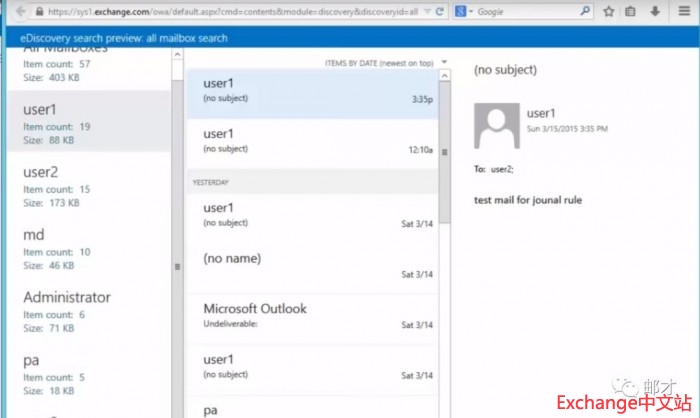The image size is (700, 418).
Task: Bookmark this page with the star icon
Action: coord(609,11)
